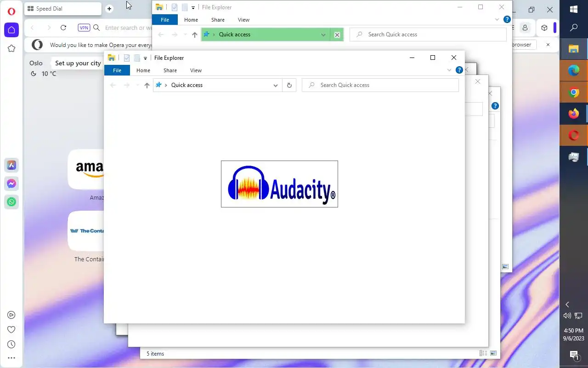The image size is (588, 368).
Task: Click Properties icon in rear File Explorer title bar
Action: tap(175, 7)
